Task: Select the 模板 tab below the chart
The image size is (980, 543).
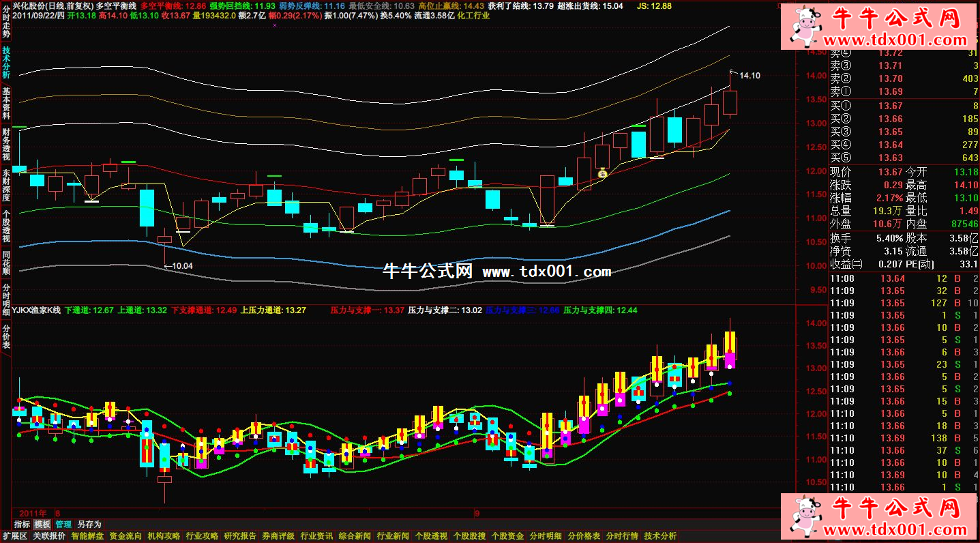Action: click(x=42, y=525)
